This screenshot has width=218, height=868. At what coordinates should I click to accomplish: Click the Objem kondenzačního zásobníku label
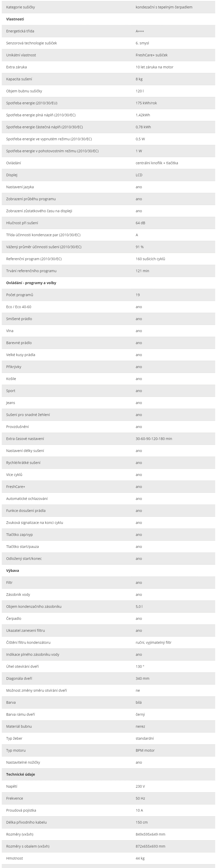click(34, 607)
